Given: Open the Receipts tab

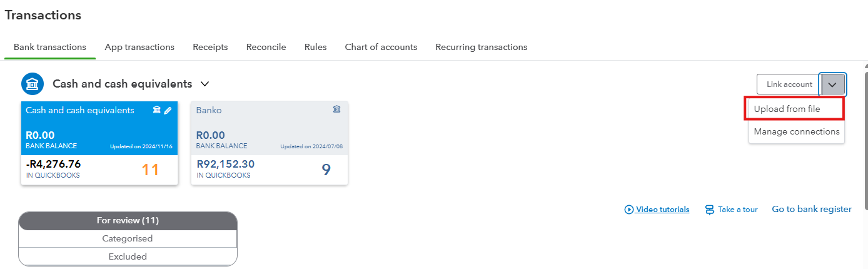Looking at the screenshot, I should tap(210, 47).
